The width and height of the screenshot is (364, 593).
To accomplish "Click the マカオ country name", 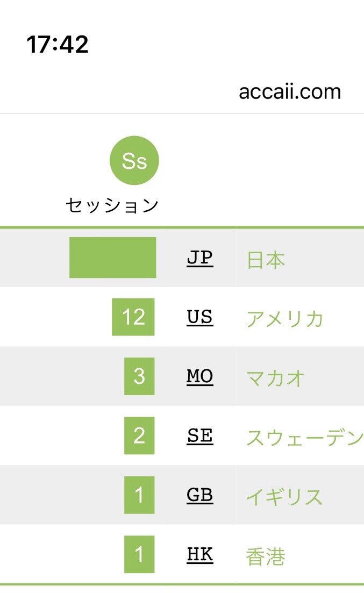I will point(275,378).
